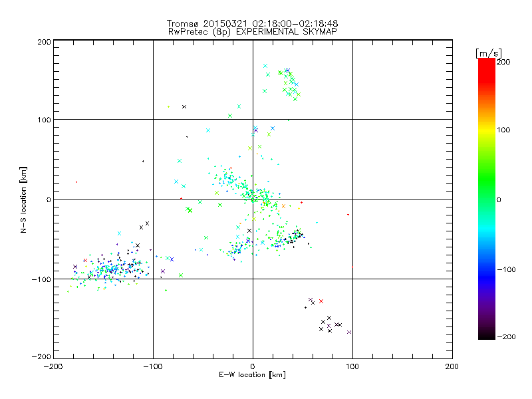Click the y-axis tick label "-100"
Image resolution: width=532 pixels, height=399 pixels.
[x=41, y=279]
